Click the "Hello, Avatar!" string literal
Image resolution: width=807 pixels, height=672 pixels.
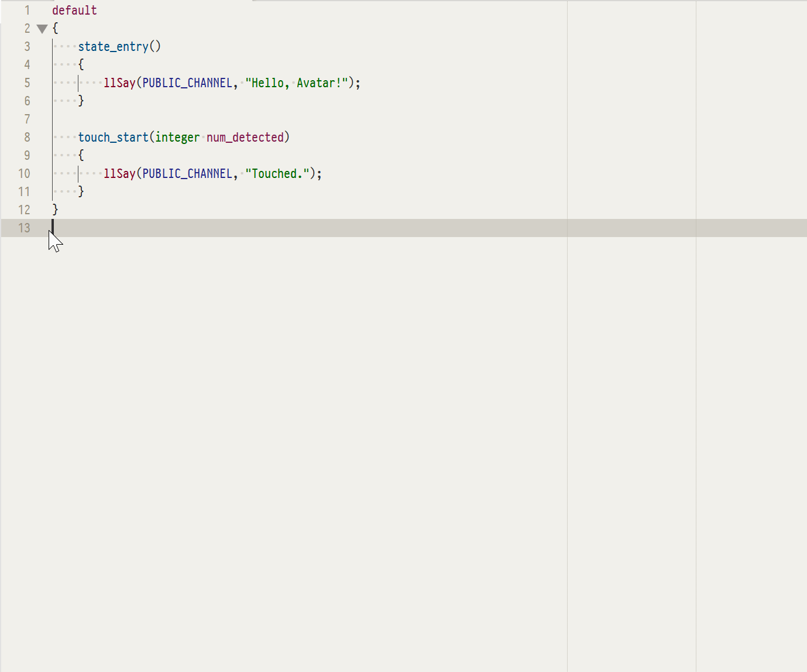click(297, 83)
